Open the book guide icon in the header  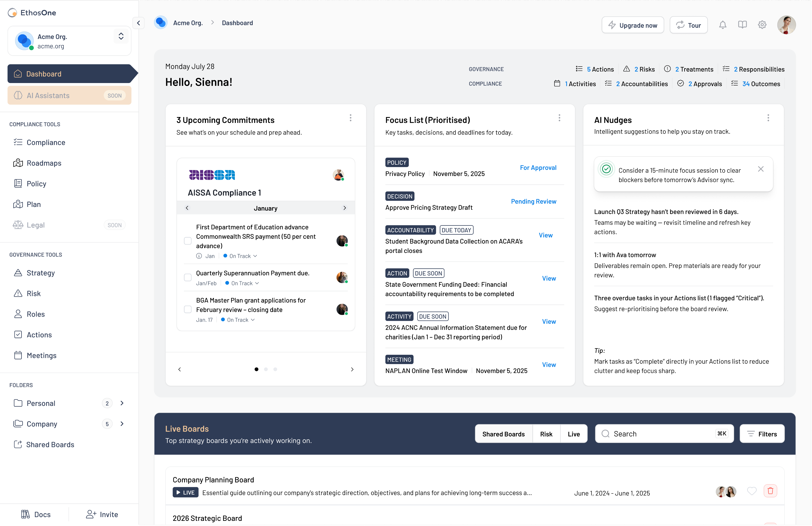[x=742, y=25]
